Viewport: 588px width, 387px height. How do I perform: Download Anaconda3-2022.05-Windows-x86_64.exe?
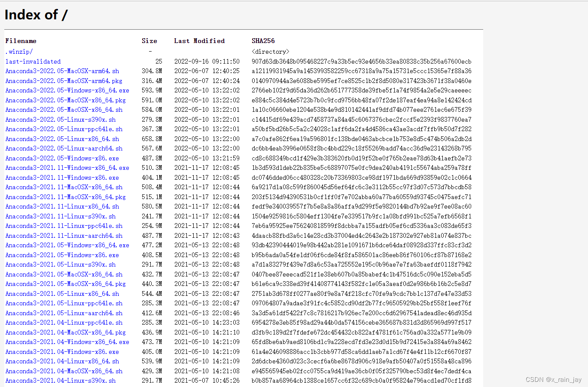(x=67, y=90)
